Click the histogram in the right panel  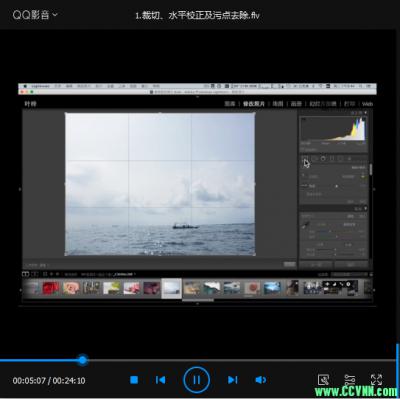click(x=334, y=130)
